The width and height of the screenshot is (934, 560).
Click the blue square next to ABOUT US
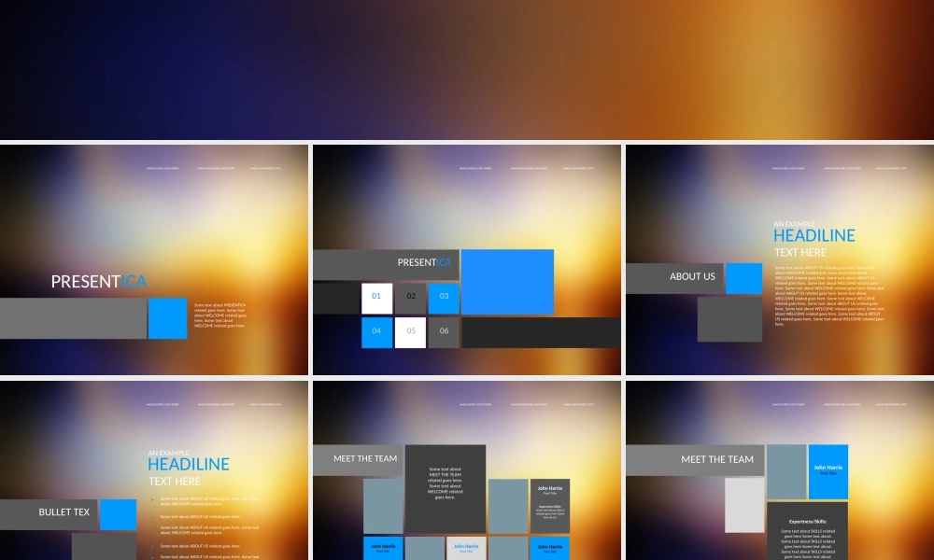(744, 278)
